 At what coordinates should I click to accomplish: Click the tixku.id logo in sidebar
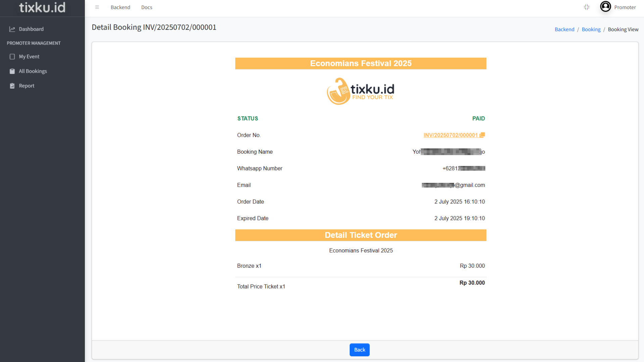pos(42,8)
